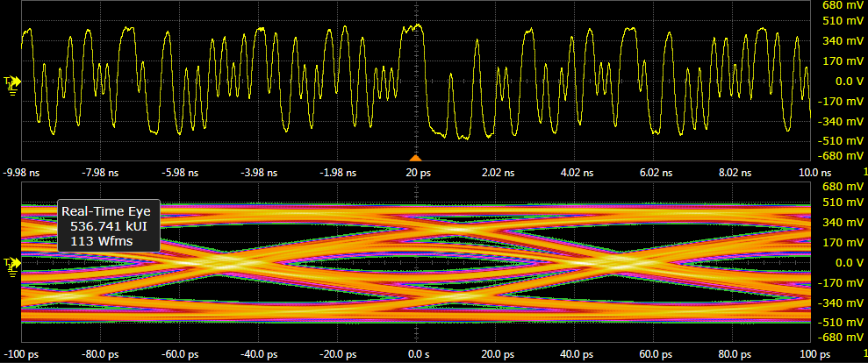
Task: Click the 100 ps eye diagram axis label
Action: click(x=814, y=355)
